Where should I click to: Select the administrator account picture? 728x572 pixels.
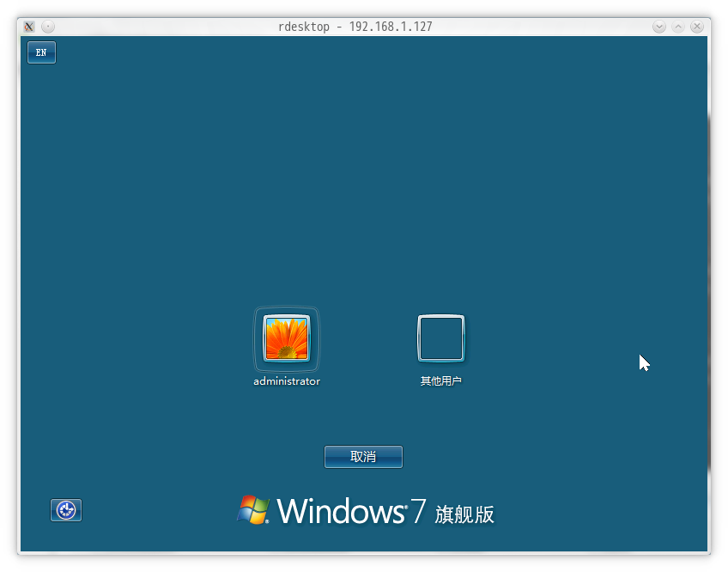[287, 338]
